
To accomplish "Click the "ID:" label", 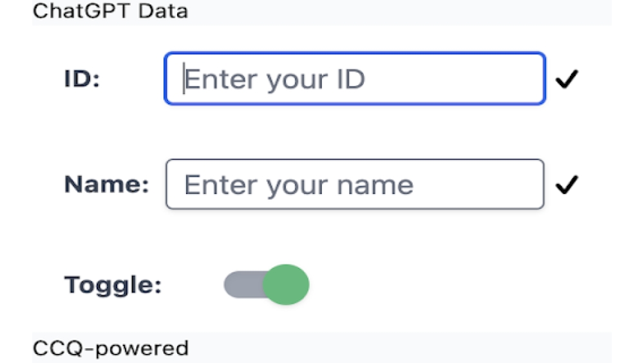I will tap(83, 79).
